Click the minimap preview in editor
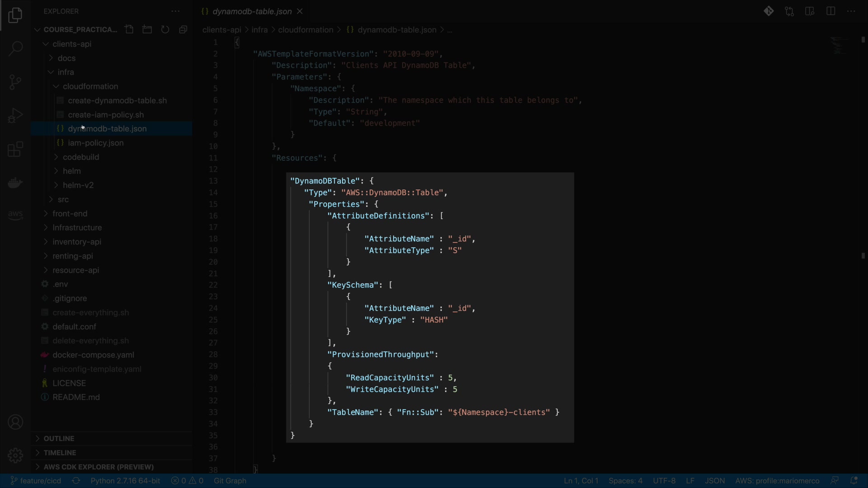The width and height of the screenshot is (868, 488). tap(840, 45)
